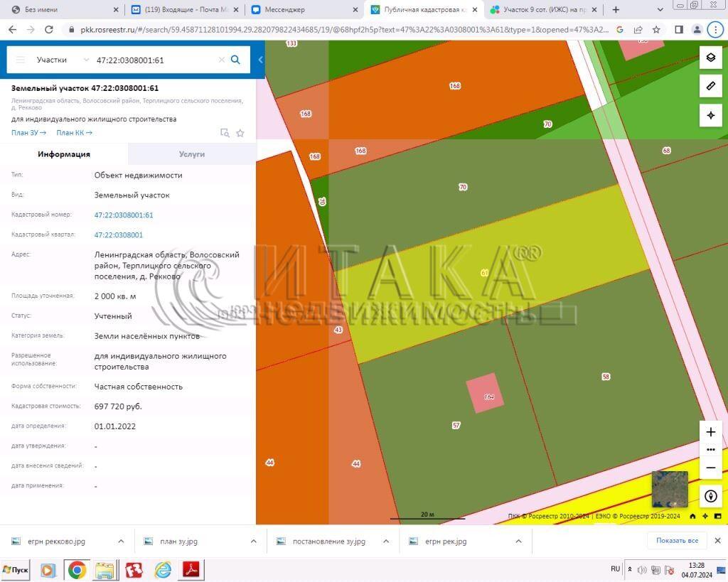The width and height of the screenshot is (728, 582).
Task: Open План КК link
Action: pyautogui.click(x=74, y=133)
